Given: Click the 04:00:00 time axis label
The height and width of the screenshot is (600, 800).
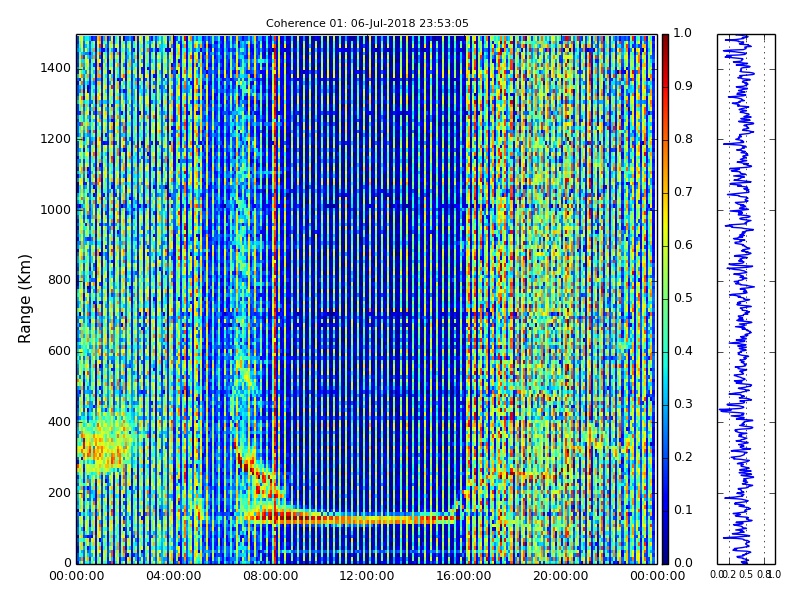Looking at the screenshot, I should coord(173,576).
